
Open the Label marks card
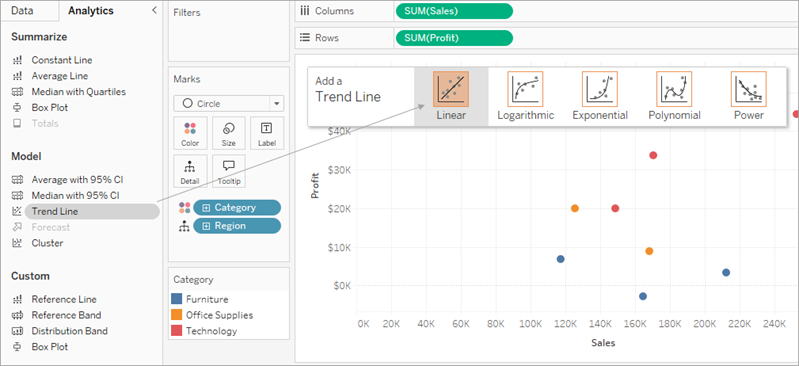pos(267,133)
